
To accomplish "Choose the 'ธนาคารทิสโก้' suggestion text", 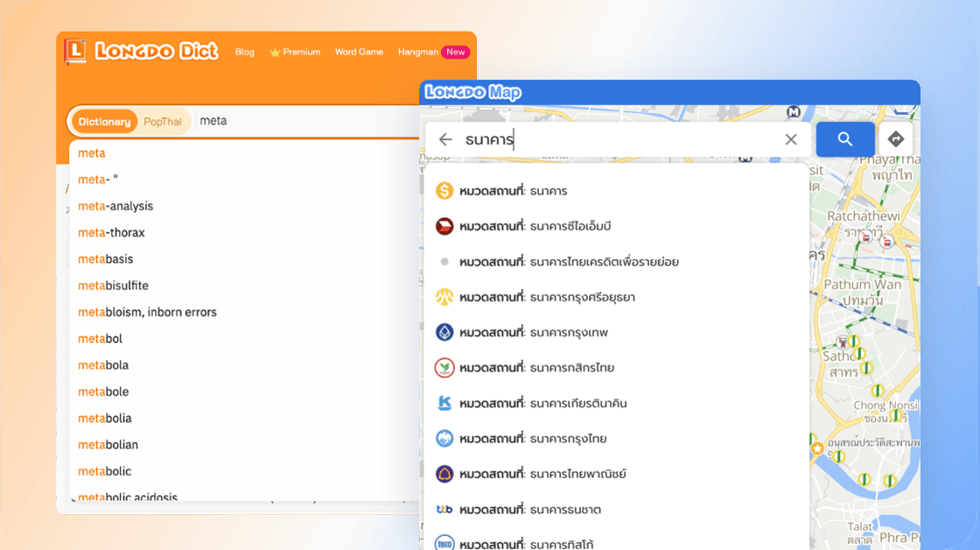I will (x=562, y=544).
